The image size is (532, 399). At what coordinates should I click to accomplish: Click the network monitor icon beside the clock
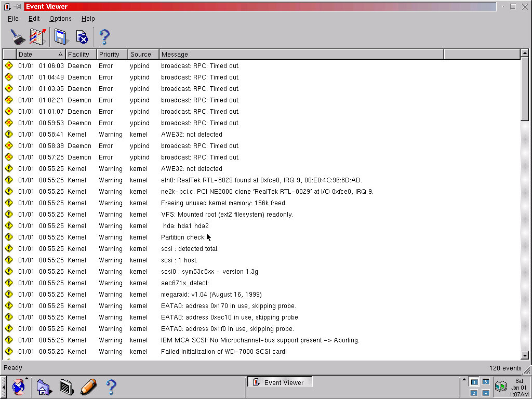(x=500, y=387)
